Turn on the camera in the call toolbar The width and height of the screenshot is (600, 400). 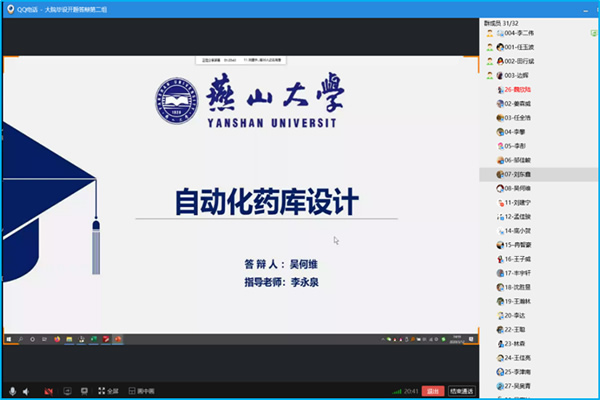coord(48,391)
